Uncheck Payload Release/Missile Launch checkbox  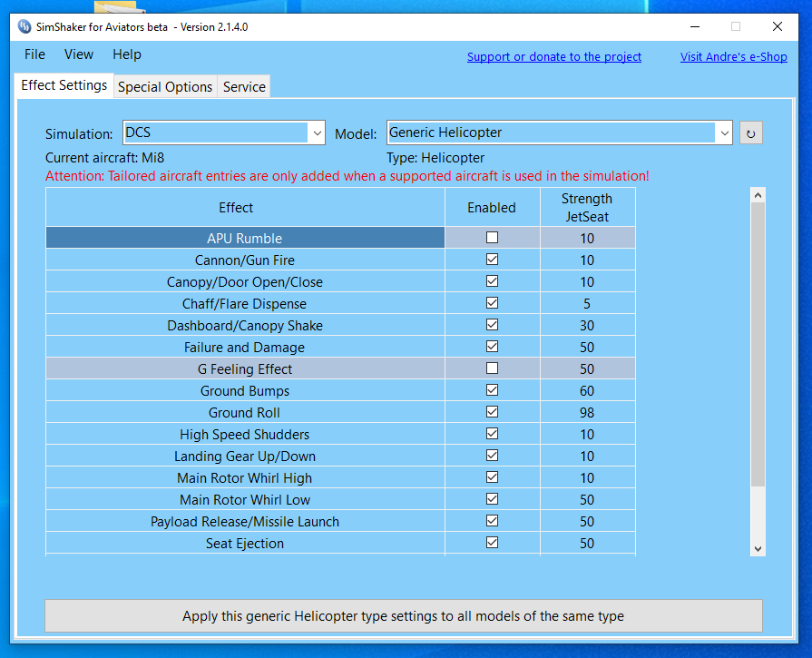click(492, 520)
